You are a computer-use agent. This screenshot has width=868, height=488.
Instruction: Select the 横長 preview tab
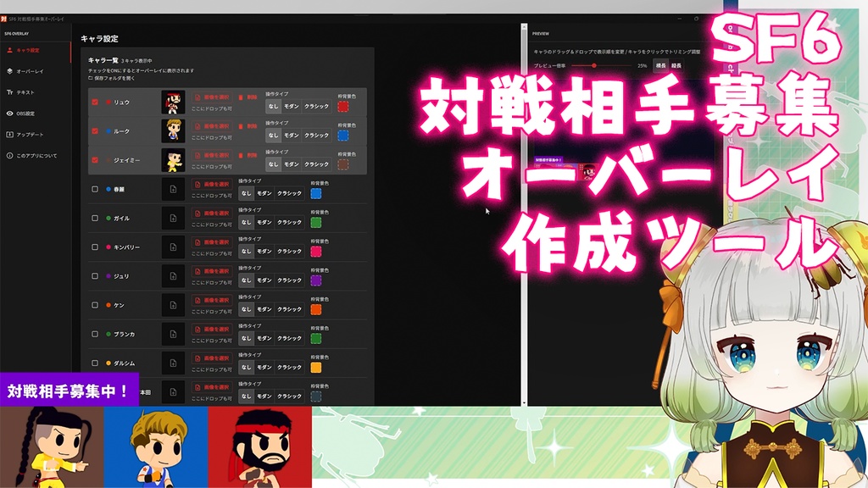(x=661, y=64)
